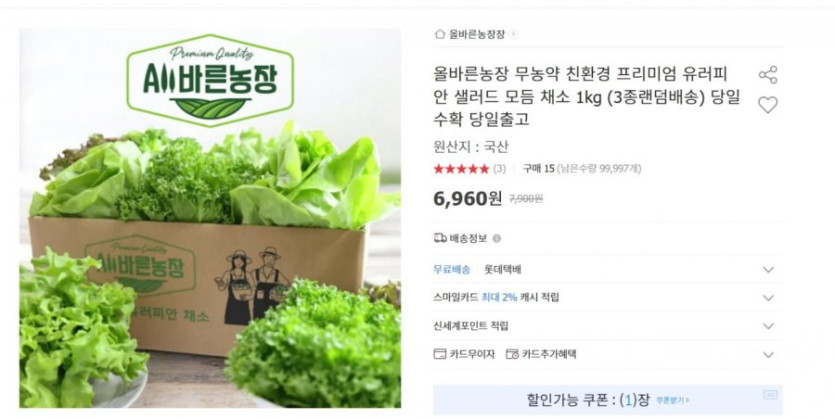
Task: Click the AD badge in the coupon banner
Action: (x=770, y=395)
